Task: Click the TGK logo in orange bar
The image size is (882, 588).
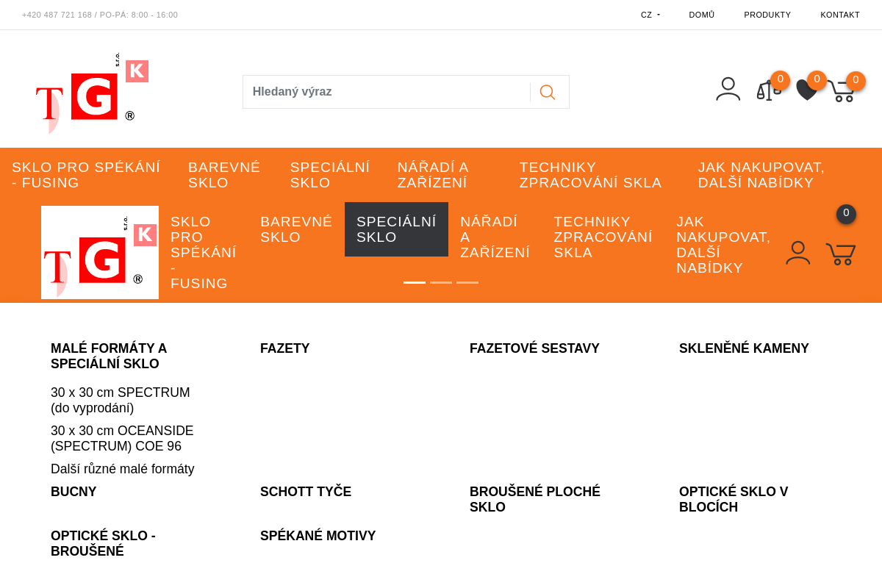Action: pos(100,253)
